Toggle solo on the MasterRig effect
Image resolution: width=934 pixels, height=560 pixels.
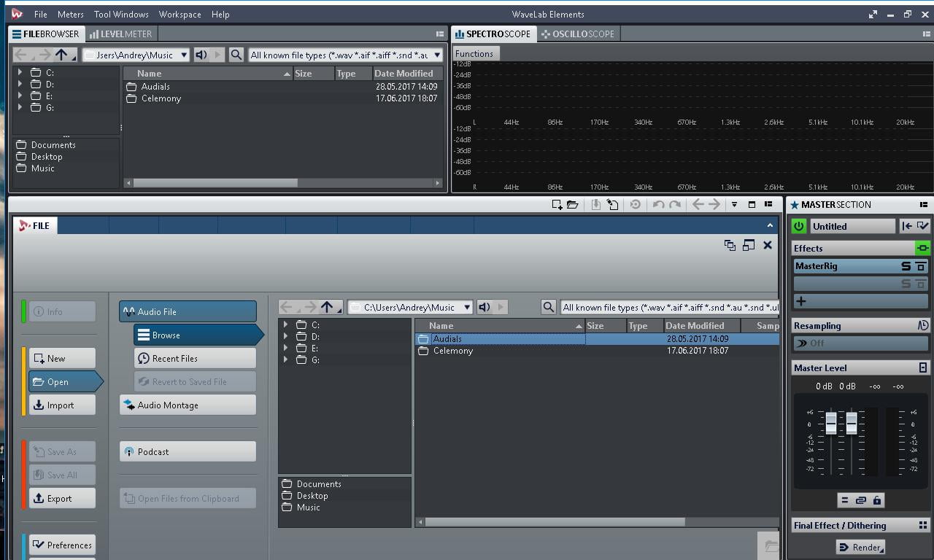pyautogui.click(x=906, y=266)
